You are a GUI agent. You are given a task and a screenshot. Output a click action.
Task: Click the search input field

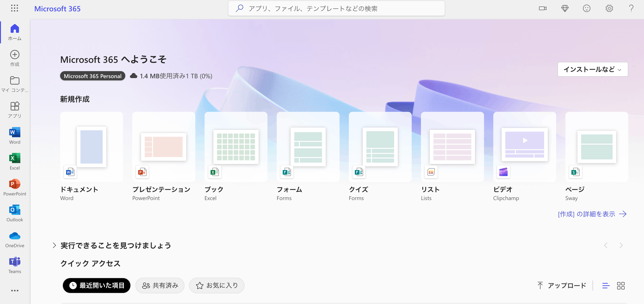336,9
